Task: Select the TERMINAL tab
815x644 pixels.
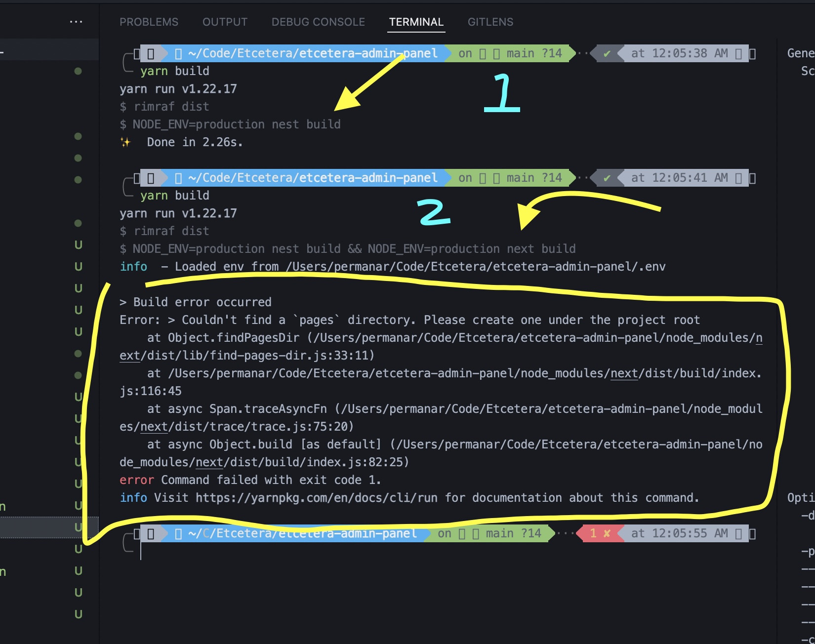Action: (x=416, y=22)
